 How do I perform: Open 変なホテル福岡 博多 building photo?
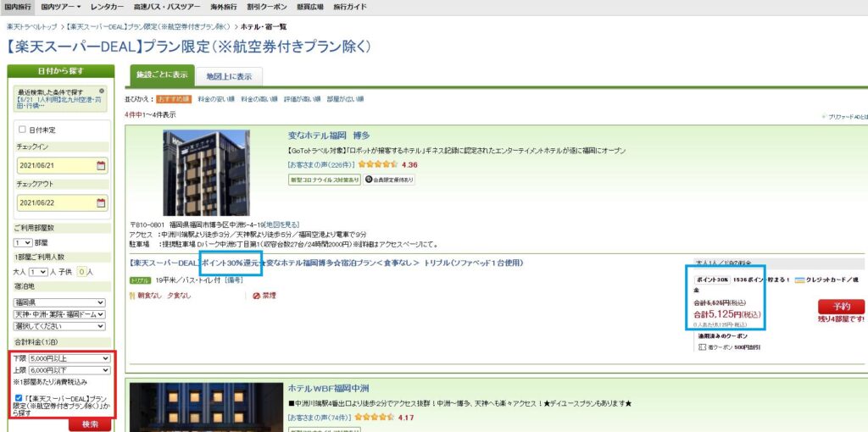(x=206, y=173)
